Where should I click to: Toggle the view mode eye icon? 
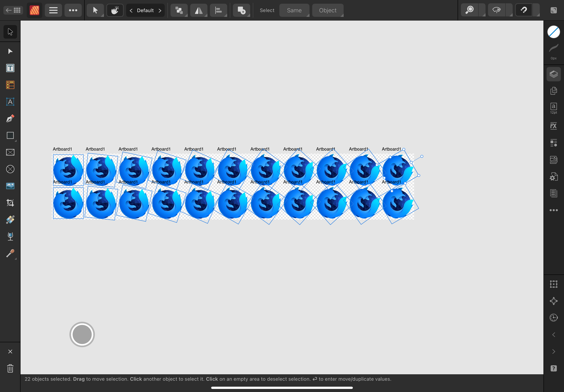[x=497, y=10]
